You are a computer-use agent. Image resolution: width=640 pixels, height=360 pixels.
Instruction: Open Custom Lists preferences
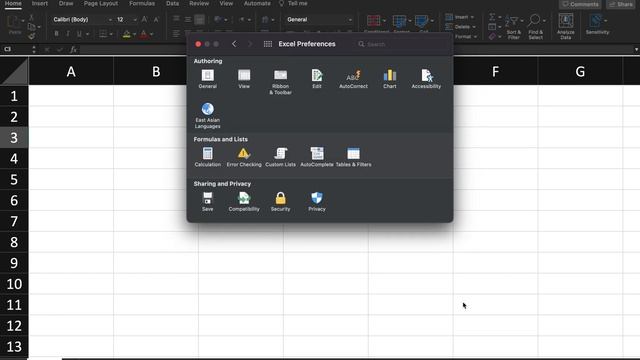coord(280,157)
